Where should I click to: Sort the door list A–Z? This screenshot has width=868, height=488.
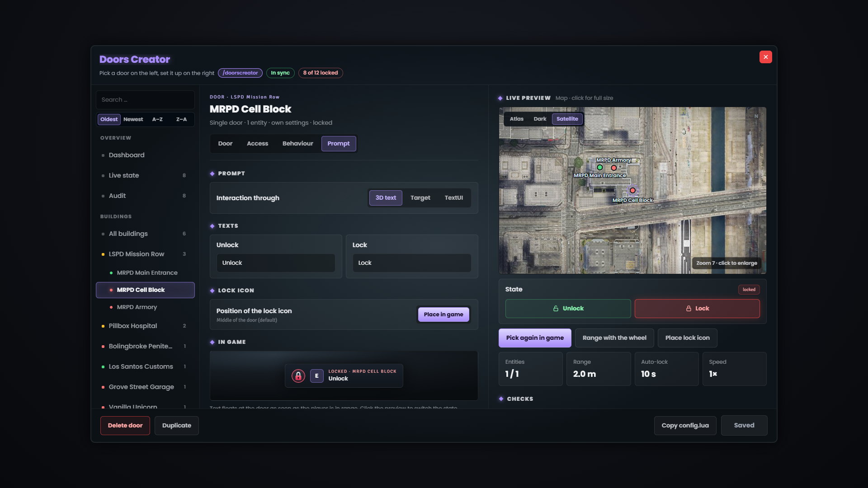point(157,119)
